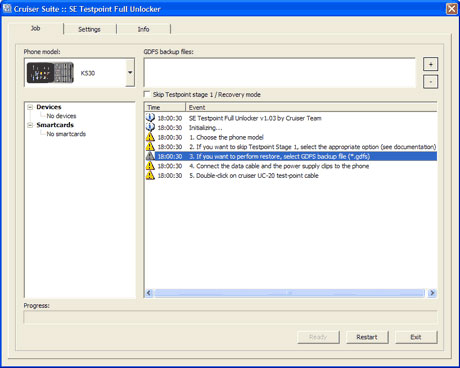
Task: Add a GDFS backup file with plus button
Action: click(x=430, y=64)
